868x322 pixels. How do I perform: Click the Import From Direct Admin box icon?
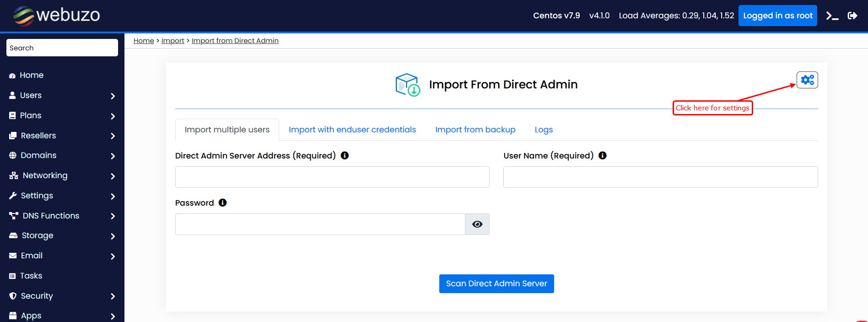coord(407,85)
